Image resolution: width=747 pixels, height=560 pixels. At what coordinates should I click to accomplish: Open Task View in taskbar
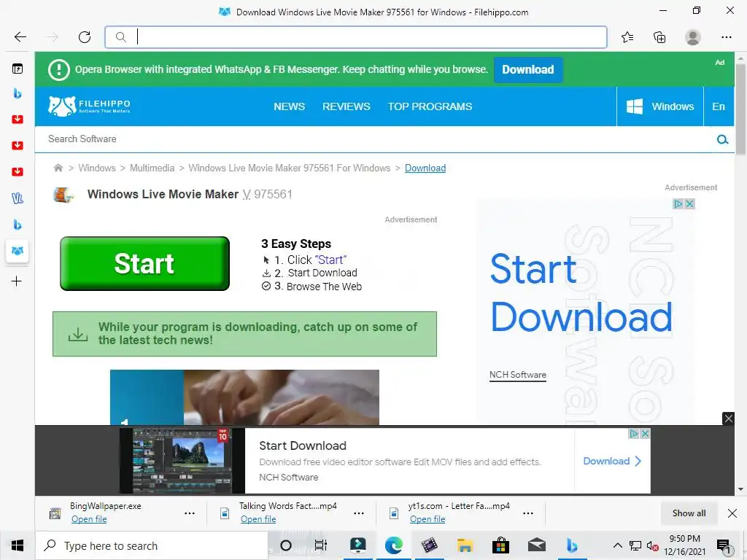click(x=321, y=545)
